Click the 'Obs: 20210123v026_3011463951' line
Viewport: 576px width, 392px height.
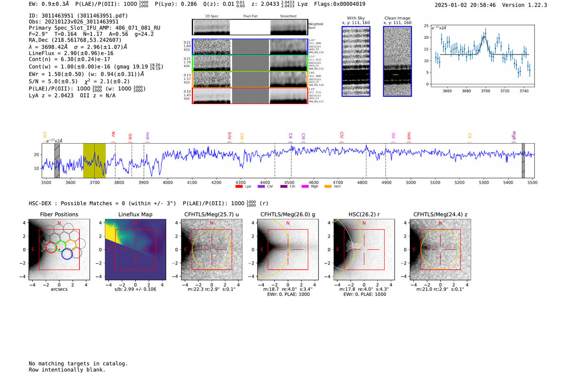[x=74, y=22]
